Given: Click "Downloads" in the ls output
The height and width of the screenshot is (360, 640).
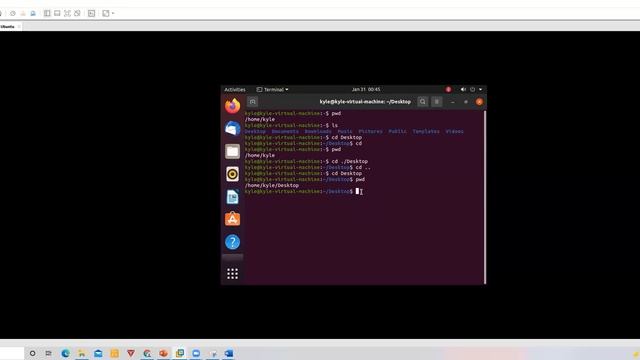Looking at the screenshot, I should pos(318,131).
